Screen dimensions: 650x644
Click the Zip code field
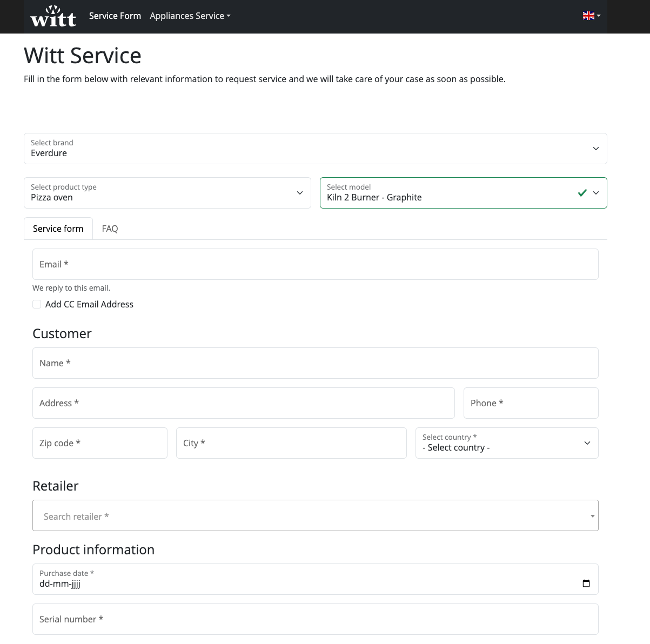pyautogui.click(x=99, y=443)
